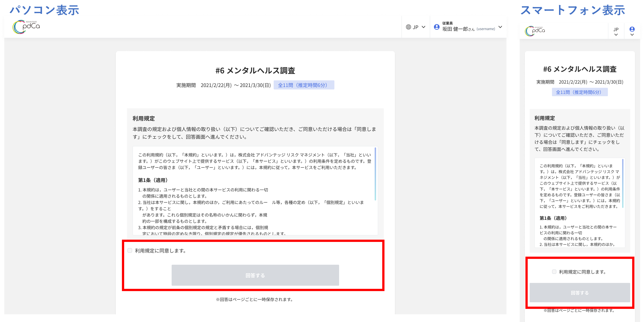Expand the user menu chevron beside (username)
Screen dimensions: 644x322
pos(500,27)
